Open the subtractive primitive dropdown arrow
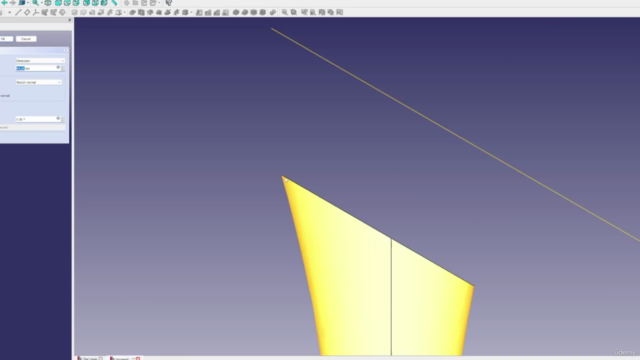The height and width of the screenshot is (360, 640). 191,13
